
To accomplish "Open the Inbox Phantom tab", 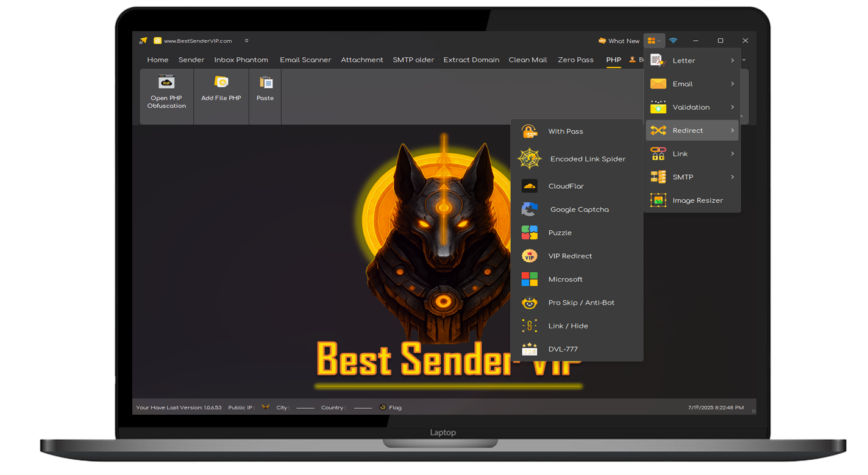I will 241,60.
